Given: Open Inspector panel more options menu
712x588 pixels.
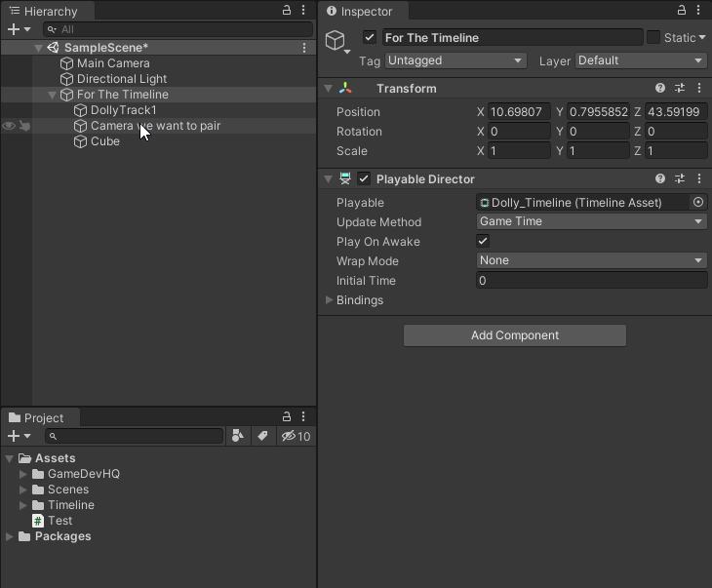Looking at the screenshot, I should coord(698,10).
